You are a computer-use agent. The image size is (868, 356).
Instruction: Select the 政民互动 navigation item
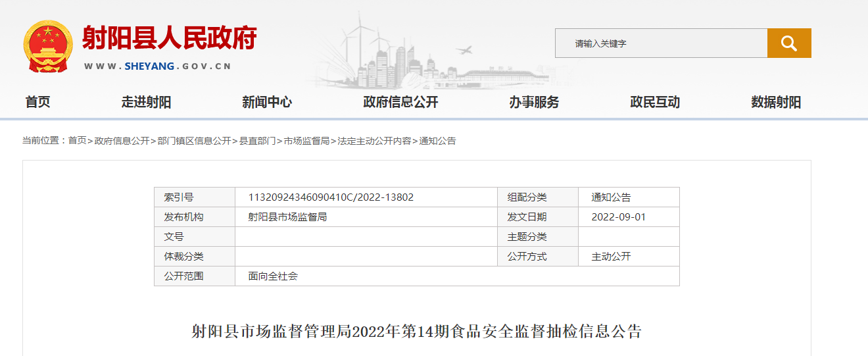(655, 102)
